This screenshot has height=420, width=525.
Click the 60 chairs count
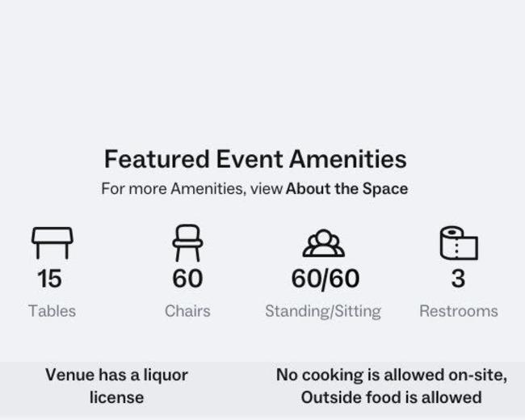pyautogui.click(x=187, y=279)
